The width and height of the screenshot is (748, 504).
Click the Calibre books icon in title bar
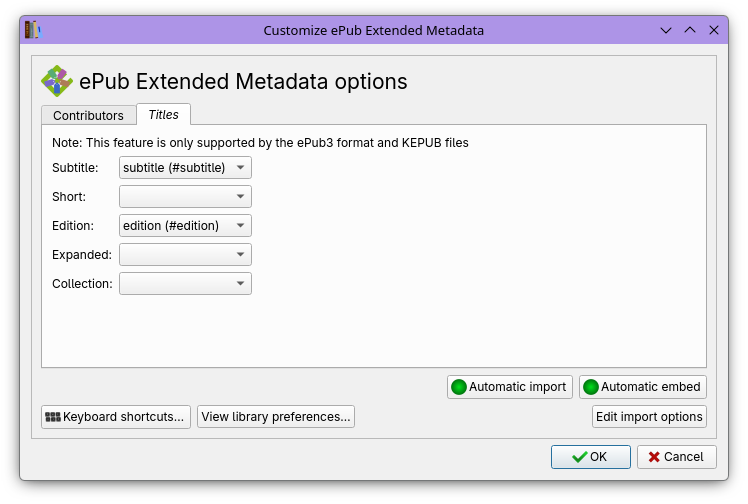32,30
